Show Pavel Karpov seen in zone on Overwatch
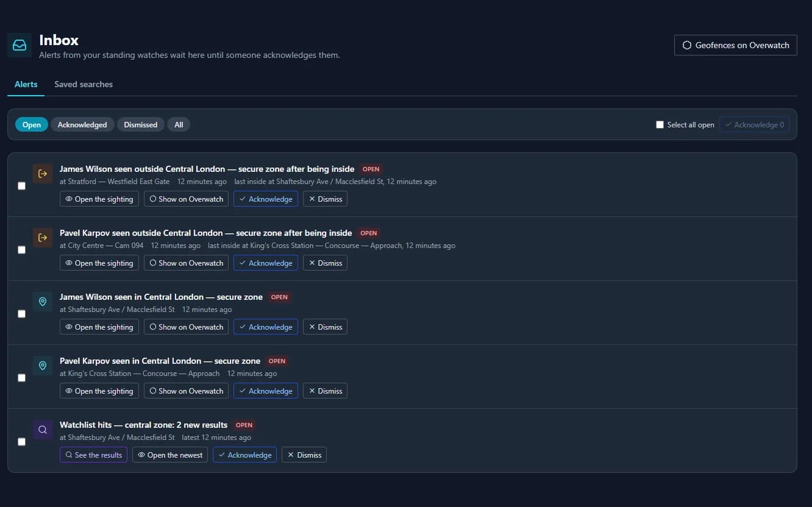Viewport: 812px width, 507px height. [x=187, y=391]
